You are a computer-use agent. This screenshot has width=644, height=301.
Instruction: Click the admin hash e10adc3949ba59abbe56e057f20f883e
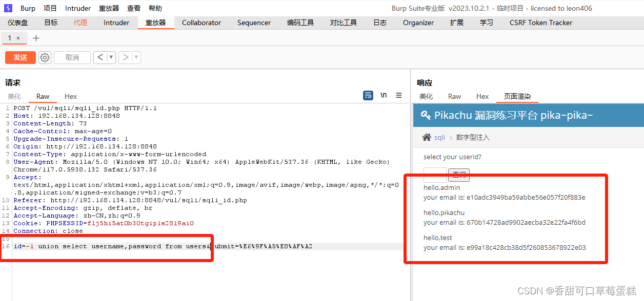(x=526, y=197)
